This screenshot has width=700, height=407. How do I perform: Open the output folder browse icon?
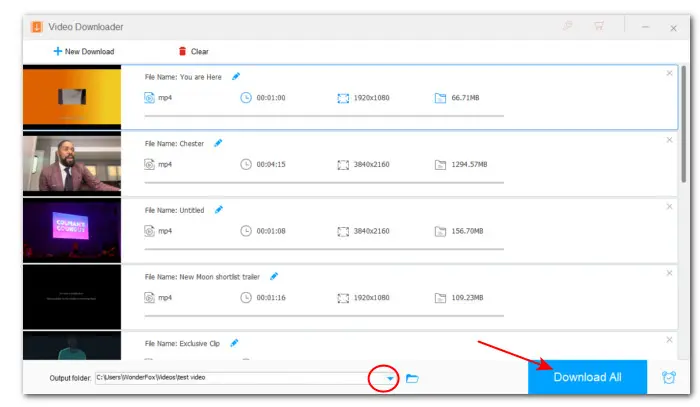412,378
